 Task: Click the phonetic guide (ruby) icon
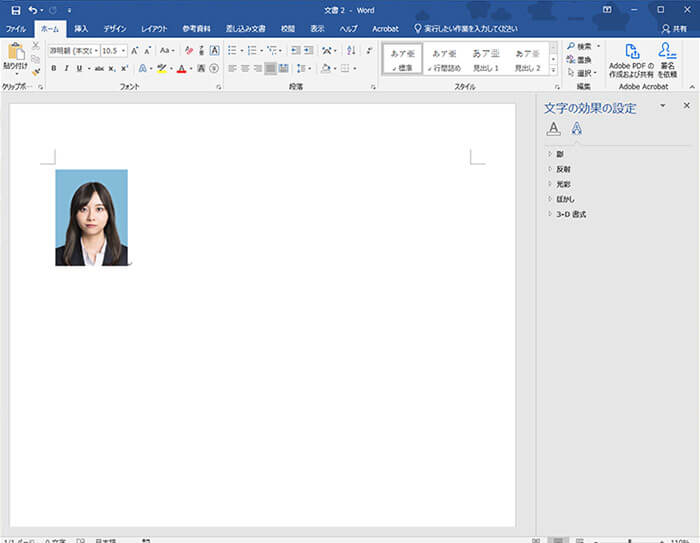201,50
